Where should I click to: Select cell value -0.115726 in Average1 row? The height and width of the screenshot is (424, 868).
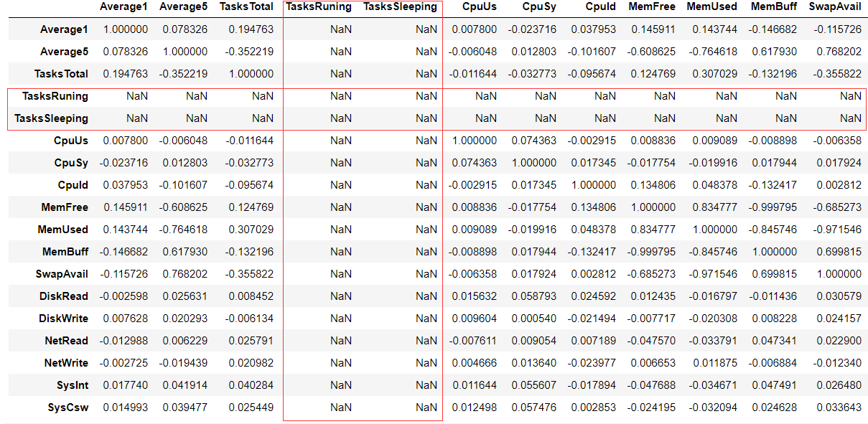point(836,29)
